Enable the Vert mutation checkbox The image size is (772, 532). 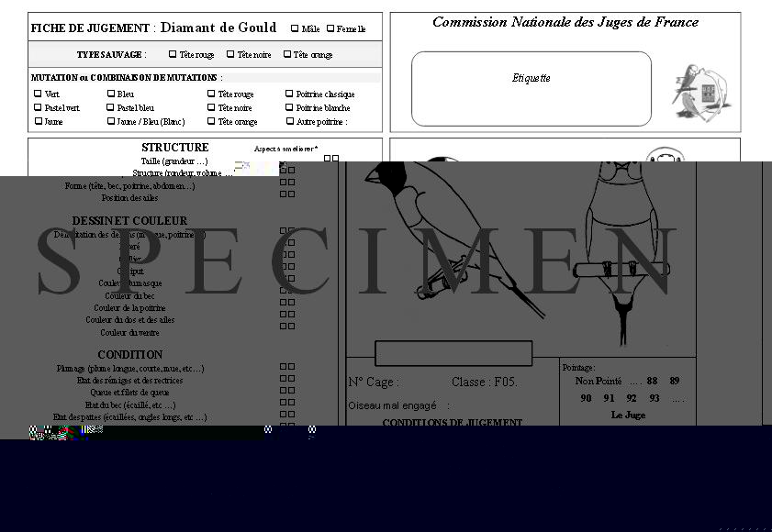click(38, 94)
